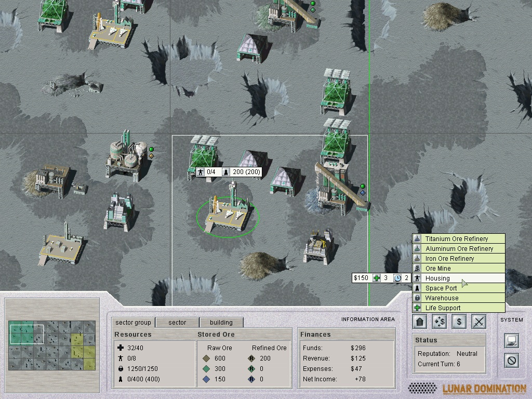
Task: Select the space port with the green circle
Action: click(x=227, y=214)
